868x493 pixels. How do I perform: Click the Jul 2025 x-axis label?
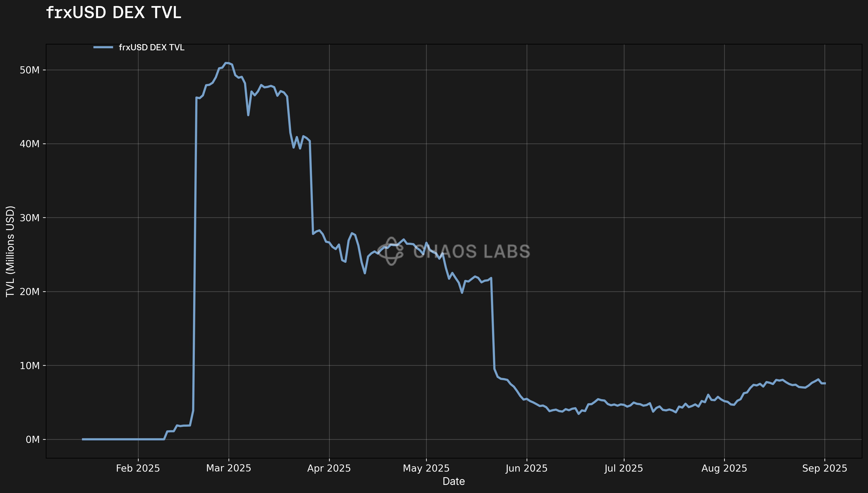pos(624,468)
